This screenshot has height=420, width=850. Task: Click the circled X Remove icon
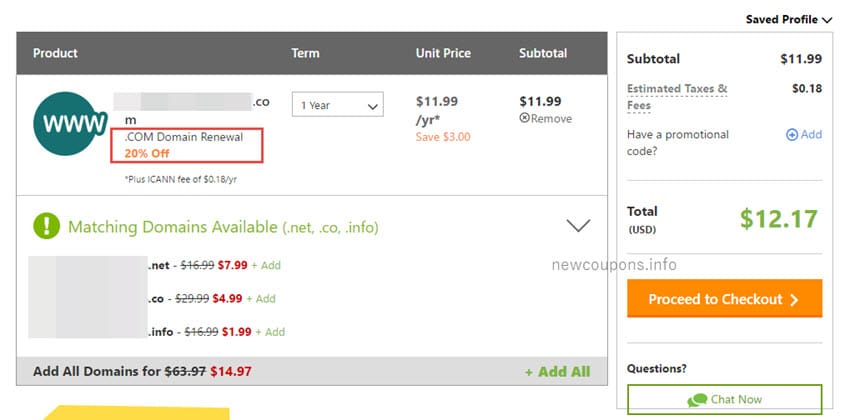(524, 118)
